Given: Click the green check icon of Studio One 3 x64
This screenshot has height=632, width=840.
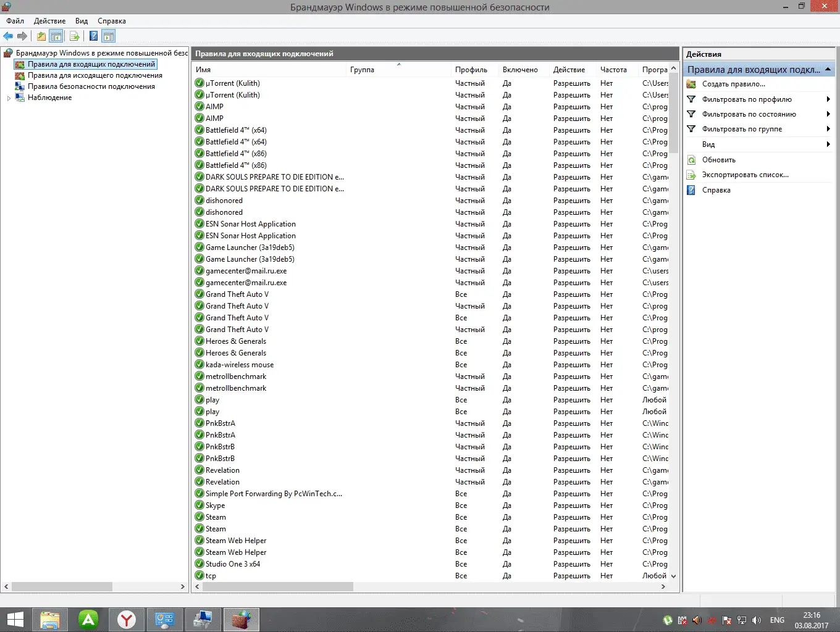Looking at the screenshot, I should pyautogui.click(x=199, y=564).
